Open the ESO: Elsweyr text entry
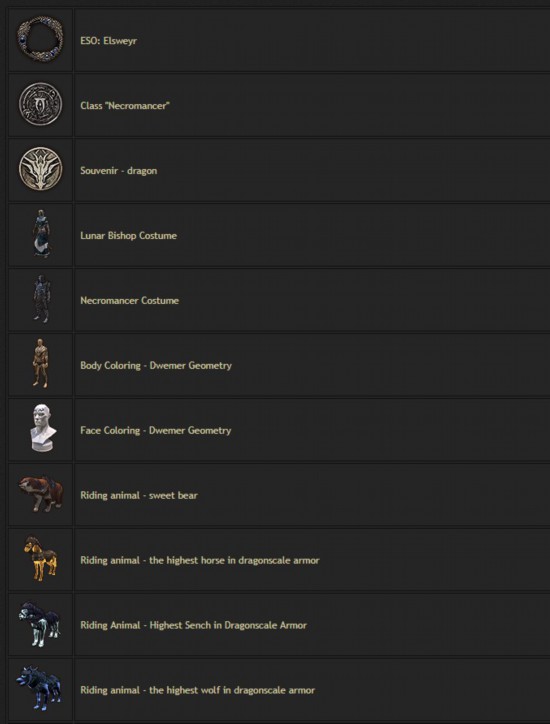 [109, 41]
